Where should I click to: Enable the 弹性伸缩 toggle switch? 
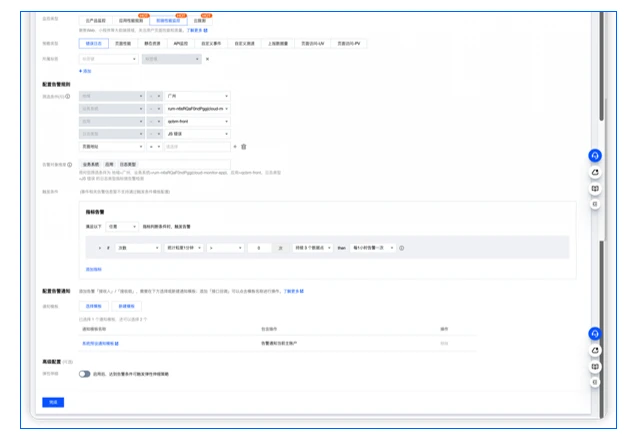coord(84,374)
